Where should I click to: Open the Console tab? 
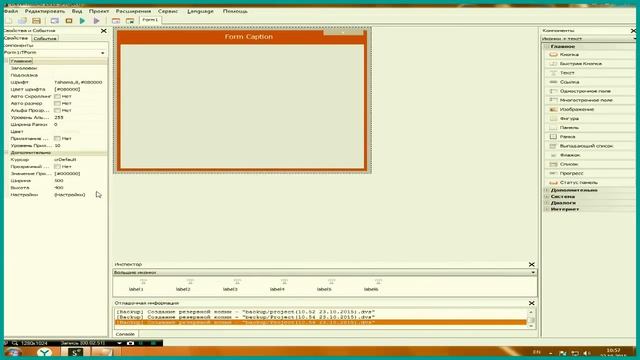click(125, 334)
